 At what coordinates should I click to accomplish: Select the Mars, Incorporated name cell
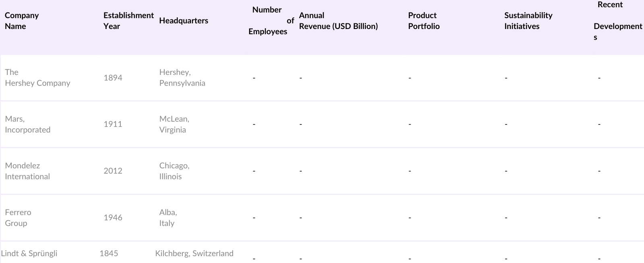pyautogui.click(x=27, y=124)
